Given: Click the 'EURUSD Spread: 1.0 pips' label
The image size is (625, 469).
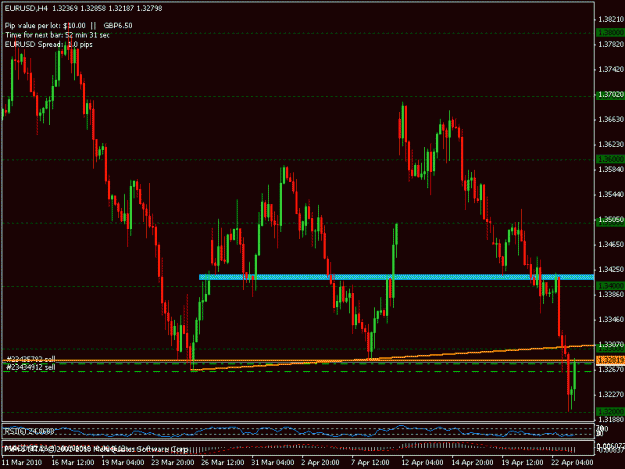Looking at the screenshot, I should [48, 44].
